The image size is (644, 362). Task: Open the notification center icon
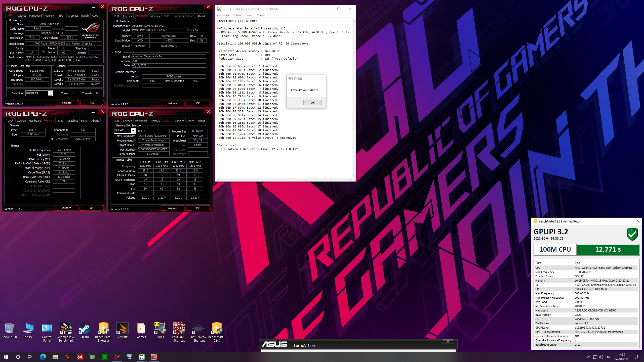[636, 357]
